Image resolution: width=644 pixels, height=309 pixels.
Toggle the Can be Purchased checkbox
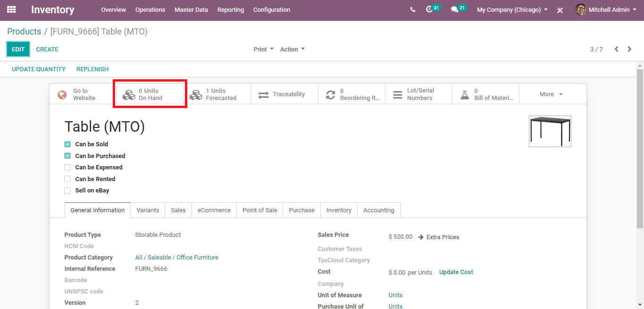(x=67, y=156)
